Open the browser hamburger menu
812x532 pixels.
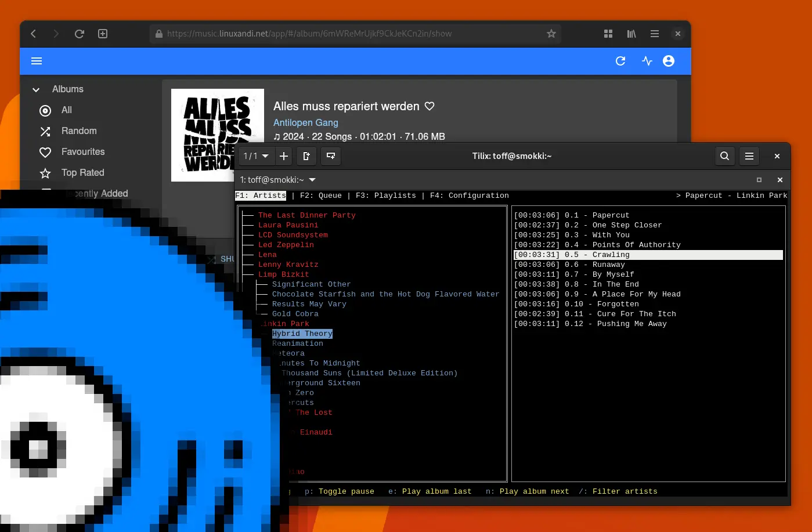coord(655,34)
